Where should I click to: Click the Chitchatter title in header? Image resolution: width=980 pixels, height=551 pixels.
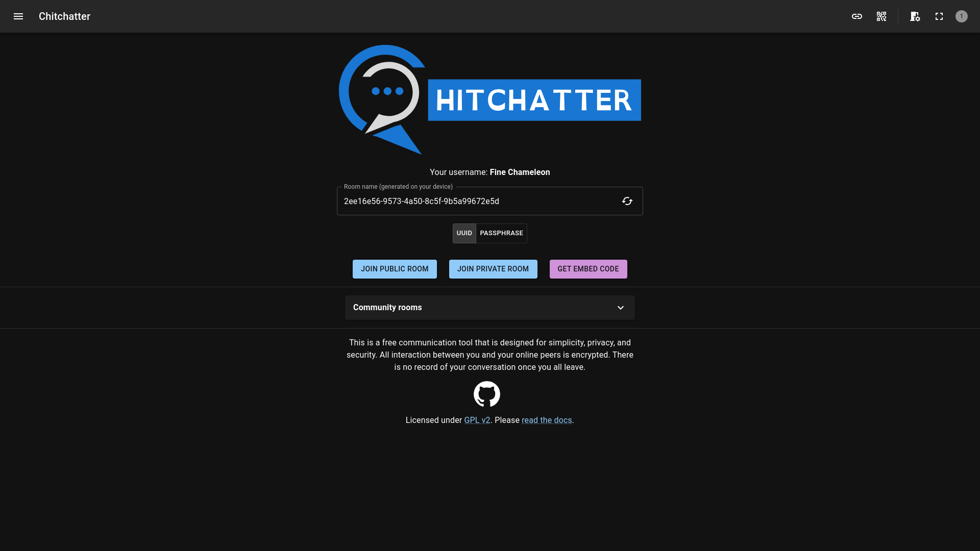64,16
